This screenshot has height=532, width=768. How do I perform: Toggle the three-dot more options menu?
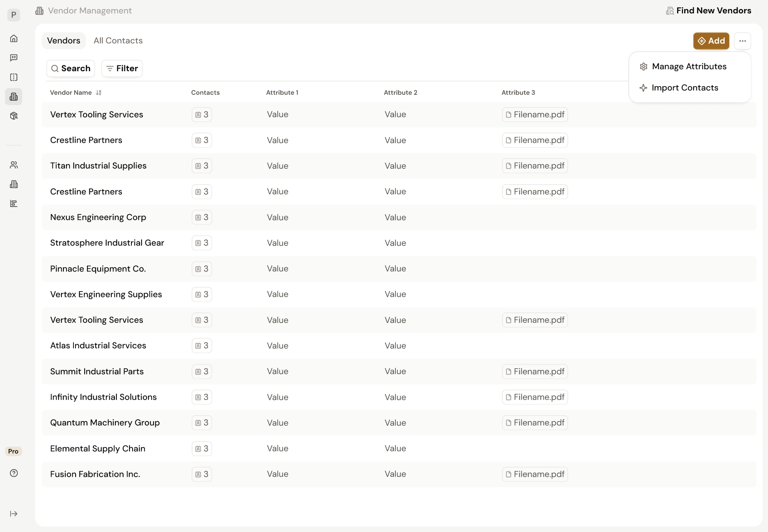tap(742, 41)
